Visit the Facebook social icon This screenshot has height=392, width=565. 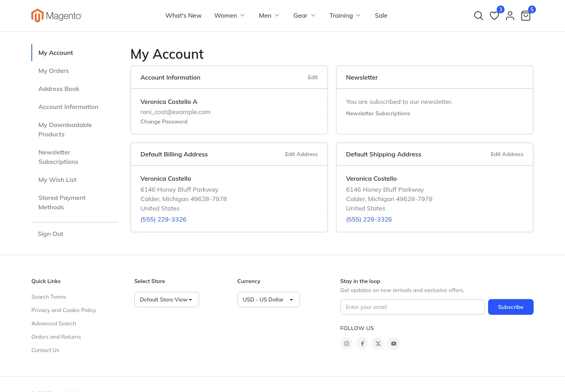pos(362,343)
